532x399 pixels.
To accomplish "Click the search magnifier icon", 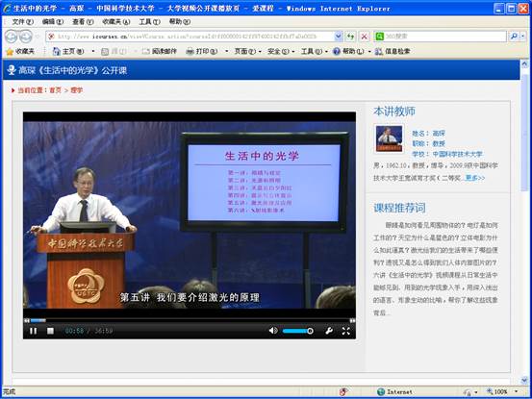I will coord(514,36).
